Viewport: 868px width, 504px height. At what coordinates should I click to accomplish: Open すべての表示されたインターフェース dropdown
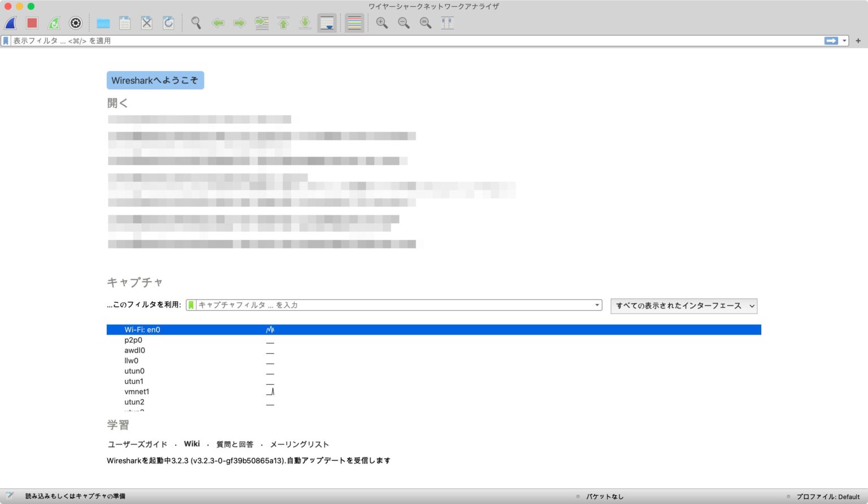point(684,306)
